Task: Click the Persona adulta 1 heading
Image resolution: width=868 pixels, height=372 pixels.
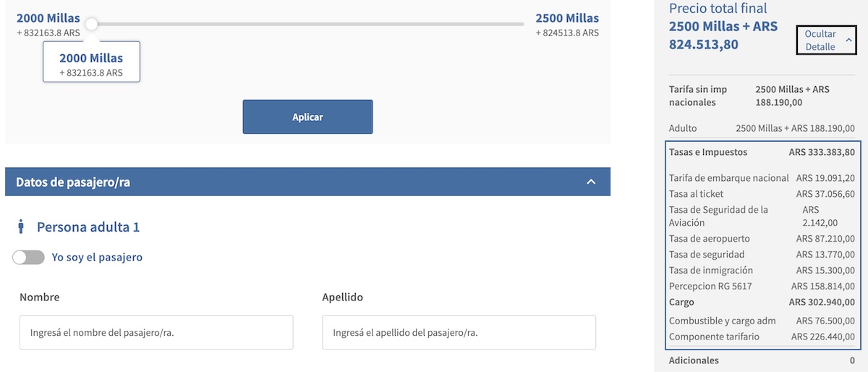Action: tap(88, 227)
